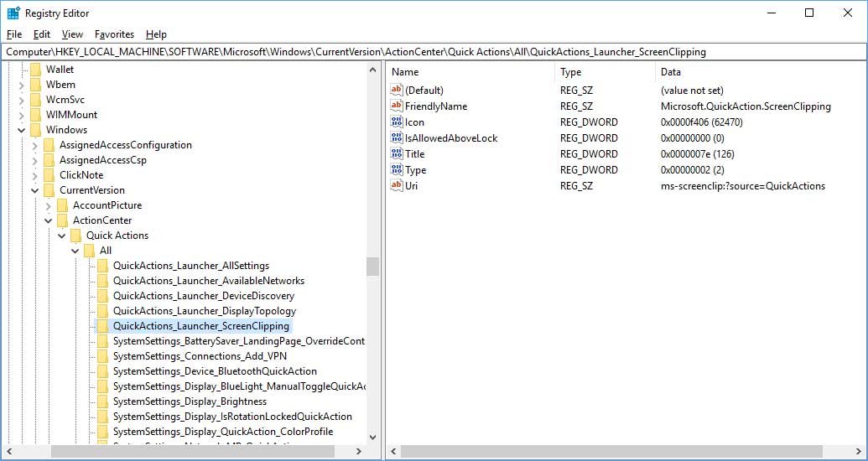Click the Registry Editor title bar icon

(x=13, y=13)
